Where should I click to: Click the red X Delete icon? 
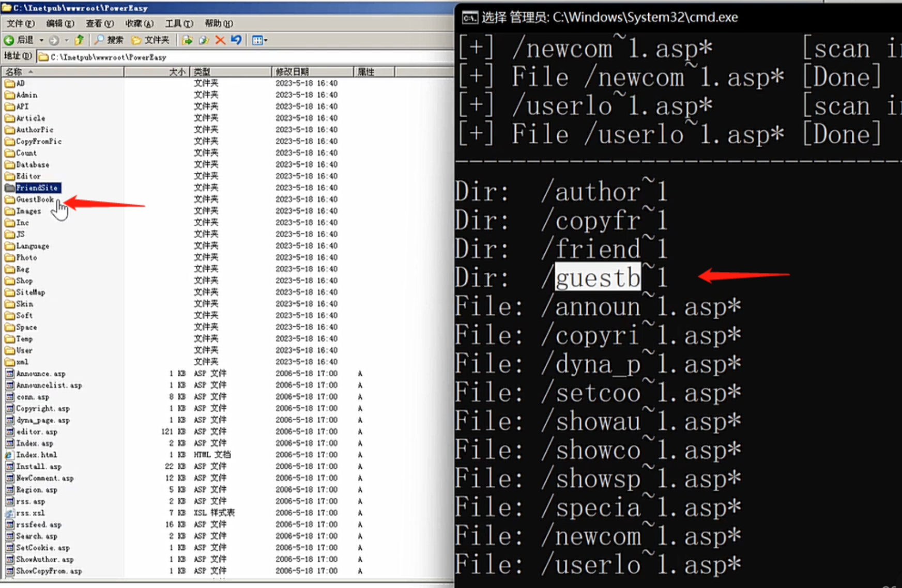tap(220, 40)
